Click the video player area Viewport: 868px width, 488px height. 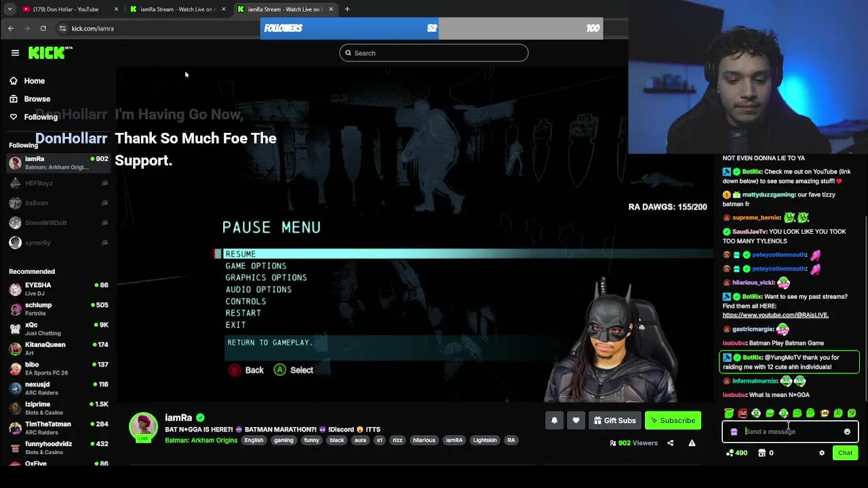pyautogui.click(x=415, y=234)
